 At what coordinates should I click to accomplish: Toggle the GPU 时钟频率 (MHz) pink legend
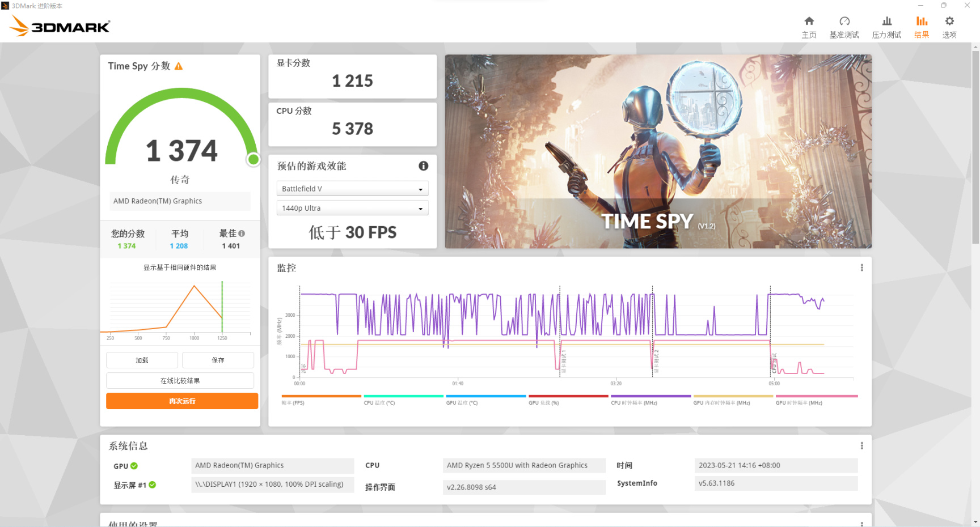pyautogui.click(x=817, y=400)
